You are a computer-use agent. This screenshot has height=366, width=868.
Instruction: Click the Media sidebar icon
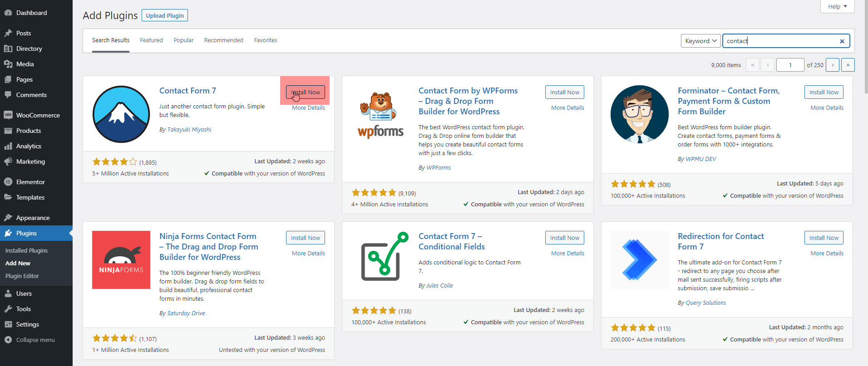pyautogui.click(x=8, y=64)
